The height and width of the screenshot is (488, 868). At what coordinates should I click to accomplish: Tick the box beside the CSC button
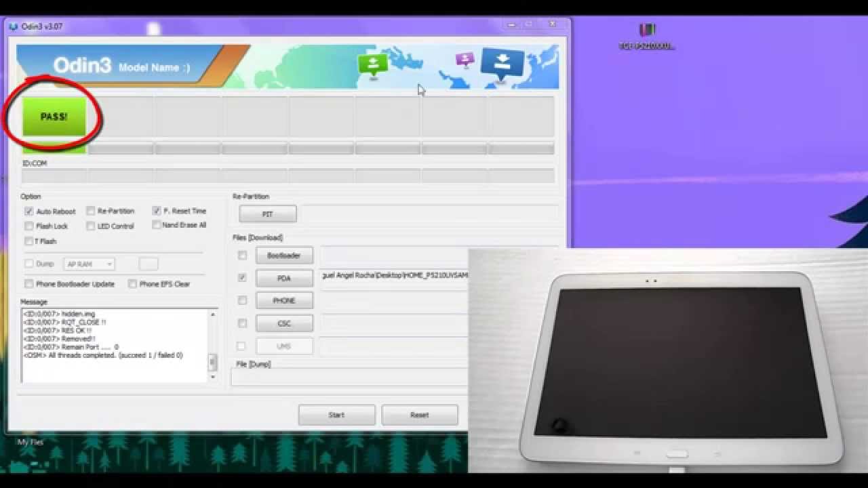(242, 323)
